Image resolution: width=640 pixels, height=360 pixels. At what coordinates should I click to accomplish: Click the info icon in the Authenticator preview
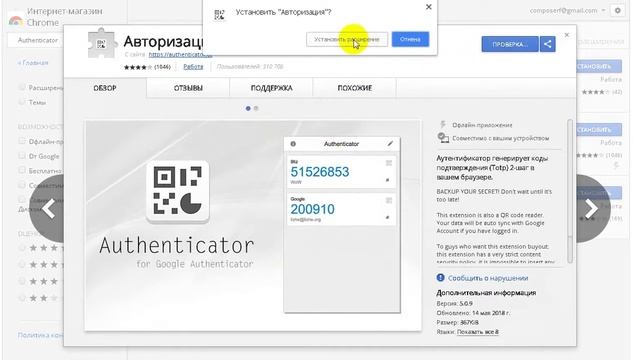click(x=293, y=144)
